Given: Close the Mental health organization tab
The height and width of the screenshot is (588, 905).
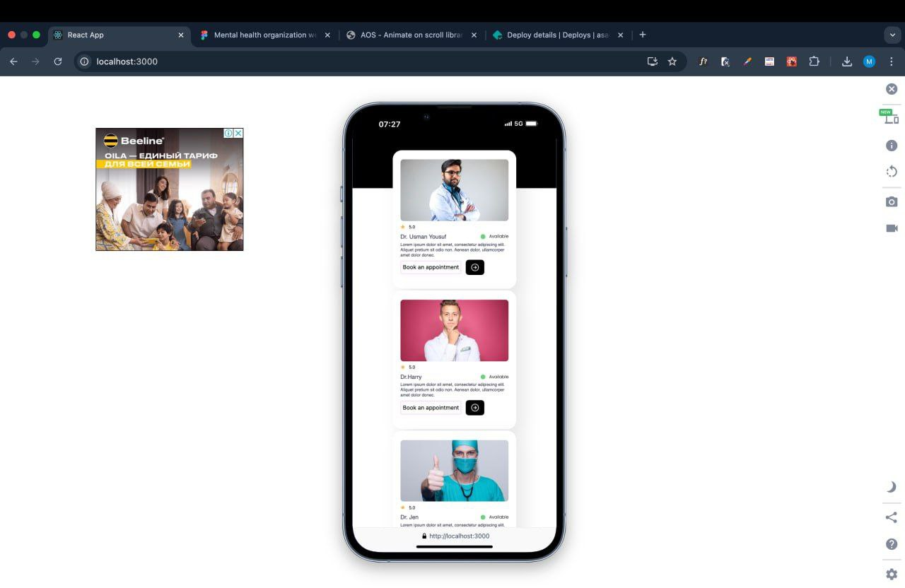Looking at the screenshot, I should pyautogui.click(x=327, y=35).
